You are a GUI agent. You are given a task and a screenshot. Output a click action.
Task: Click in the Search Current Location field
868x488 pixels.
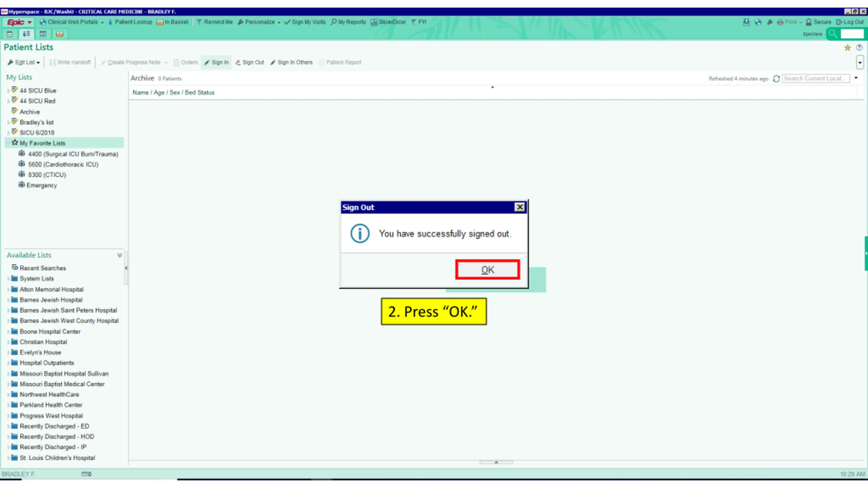click(x=815, y=79)
